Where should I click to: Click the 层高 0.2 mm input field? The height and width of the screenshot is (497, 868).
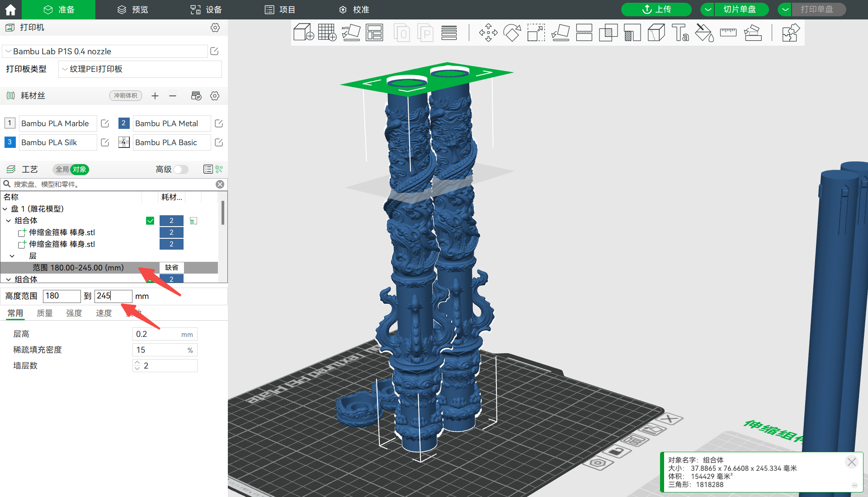165,334
